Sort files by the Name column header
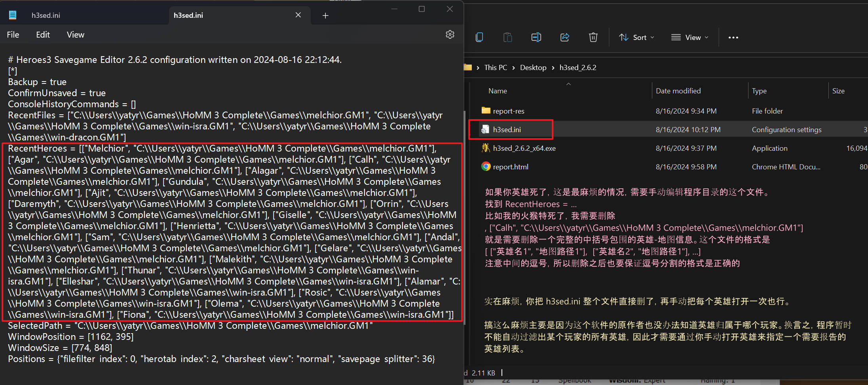This screenshot has width=868, height=385. pos(498,91)
